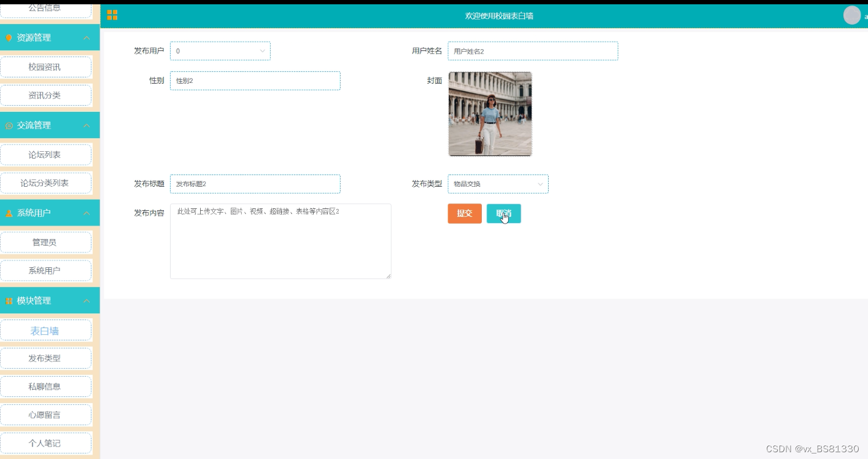
Task: Click the 模块管理 grid icon
Action: (9, 301)
